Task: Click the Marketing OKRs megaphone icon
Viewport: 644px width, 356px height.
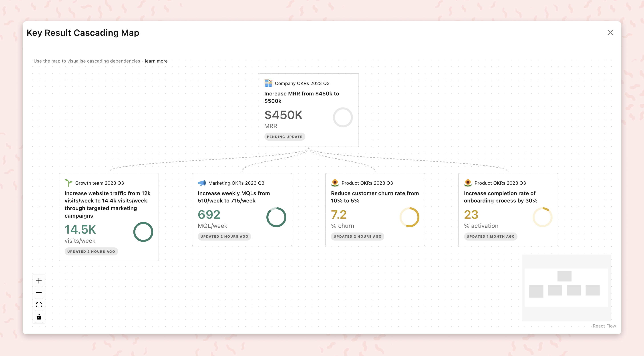Action: [x=202, y=183]
